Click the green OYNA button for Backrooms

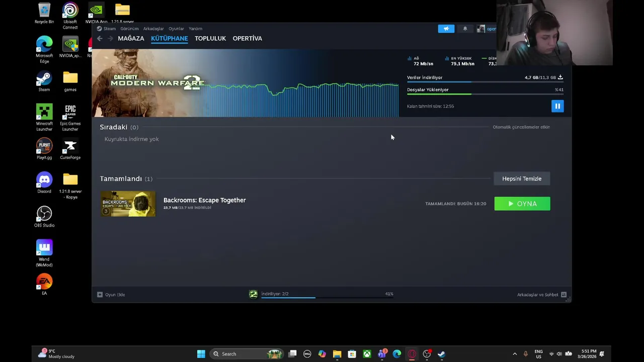click(x=522, y=204)
